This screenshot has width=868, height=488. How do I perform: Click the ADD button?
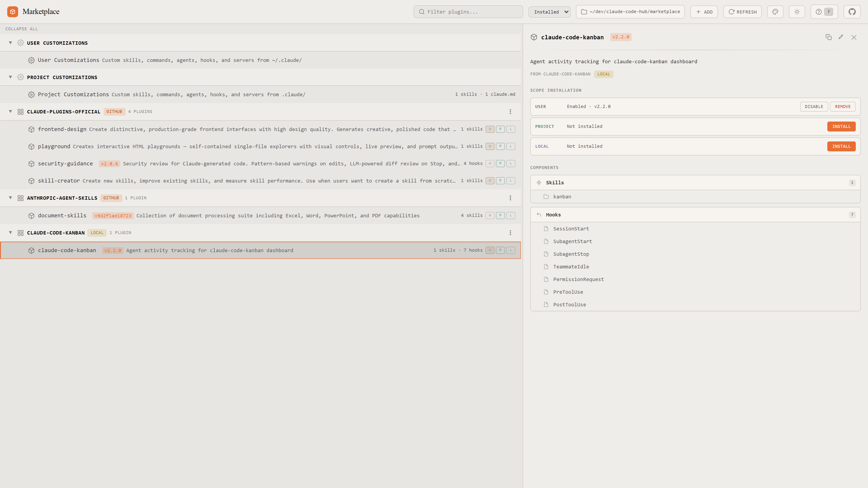[704, 12]
